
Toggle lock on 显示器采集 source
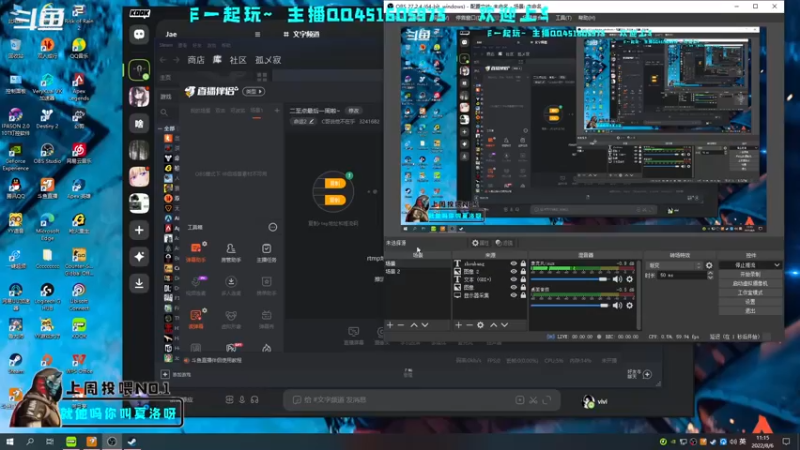tap(523, 295)
